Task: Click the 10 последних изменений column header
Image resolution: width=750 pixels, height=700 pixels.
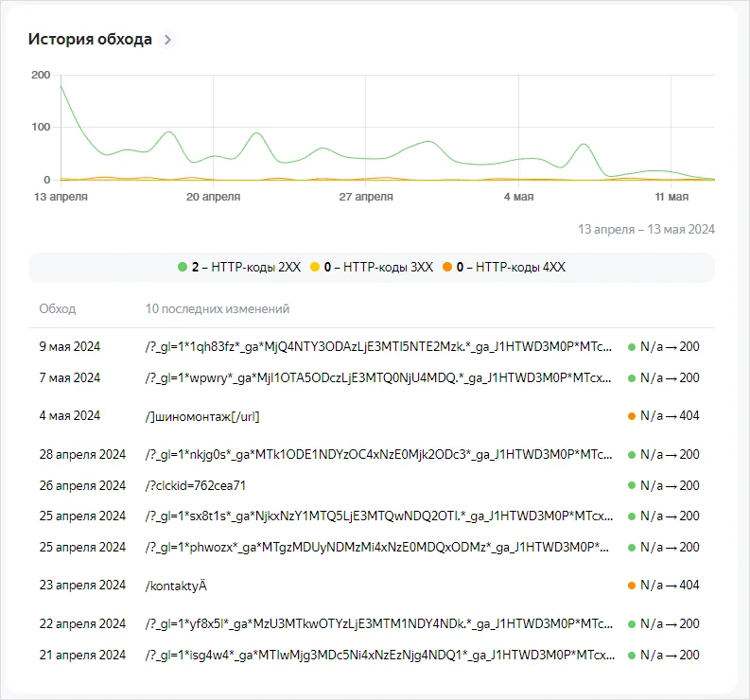Action: tap(217, 309)
